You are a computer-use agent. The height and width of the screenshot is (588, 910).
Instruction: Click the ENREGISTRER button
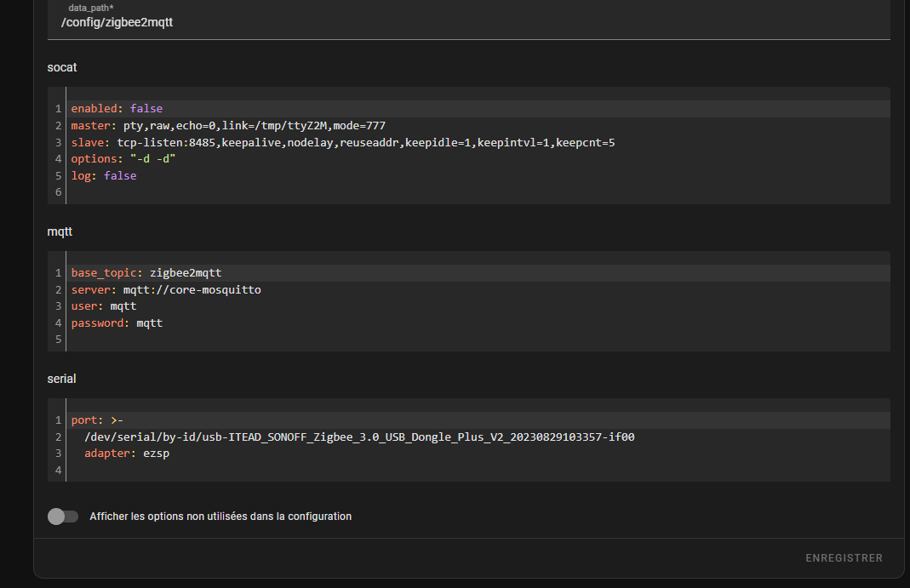[x=844, y=558]
